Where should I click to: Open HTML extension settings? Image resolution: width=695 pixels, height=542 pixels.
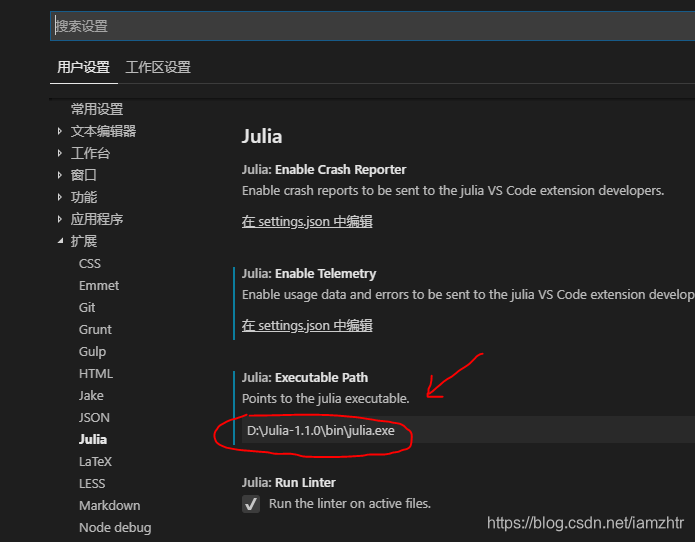click(96, 374)
